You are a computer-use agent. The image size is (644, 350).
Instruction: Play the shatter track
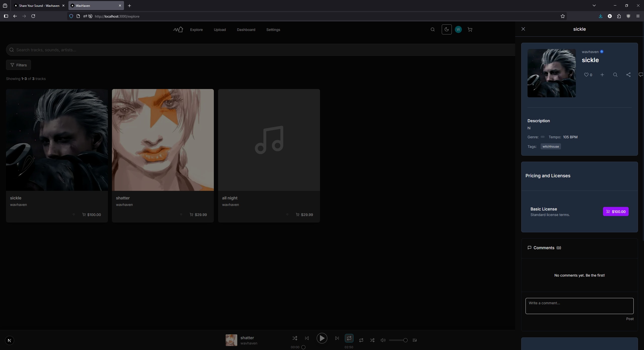coord(322,338)
